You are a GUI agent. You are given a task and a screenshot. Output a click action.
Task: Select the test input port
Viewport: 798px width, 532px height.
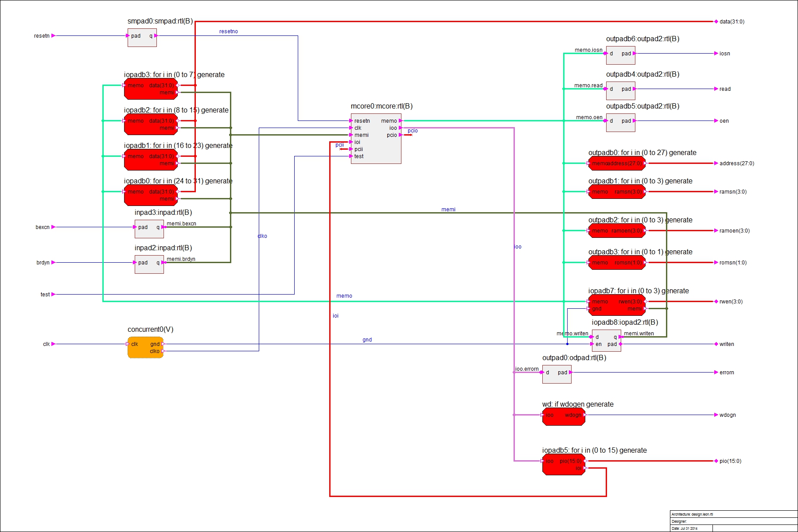[x=52, y=294]
